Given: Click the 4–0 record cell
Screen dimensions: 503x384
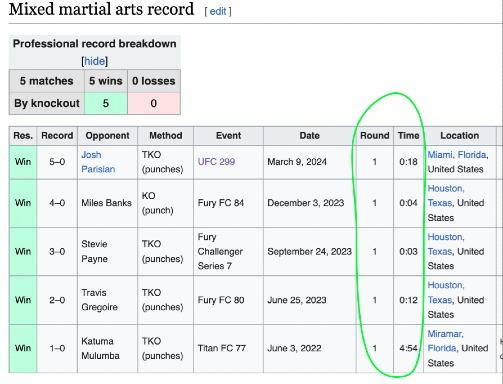Looking at the screenshot, I should pyautogui.click(x=57, y=203).
